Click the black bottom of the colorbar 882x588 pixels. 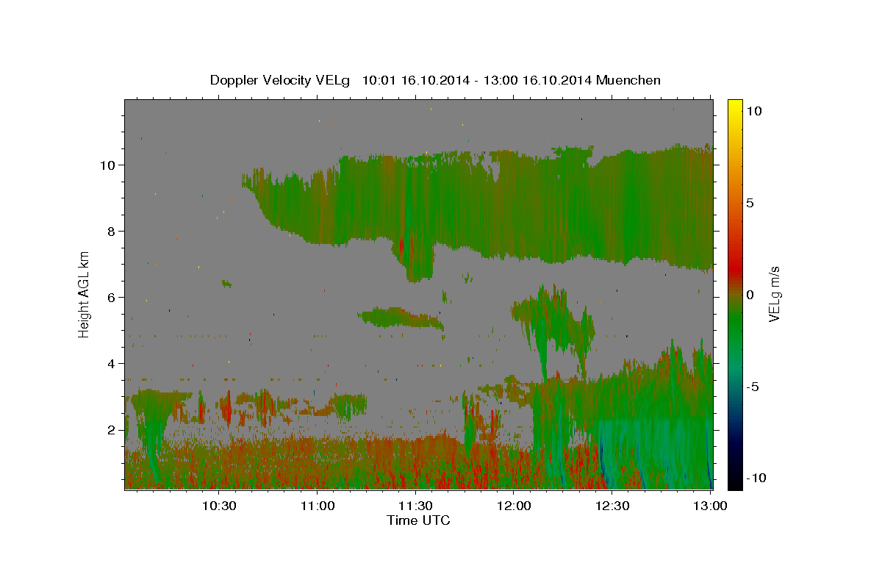pos(734,481)
